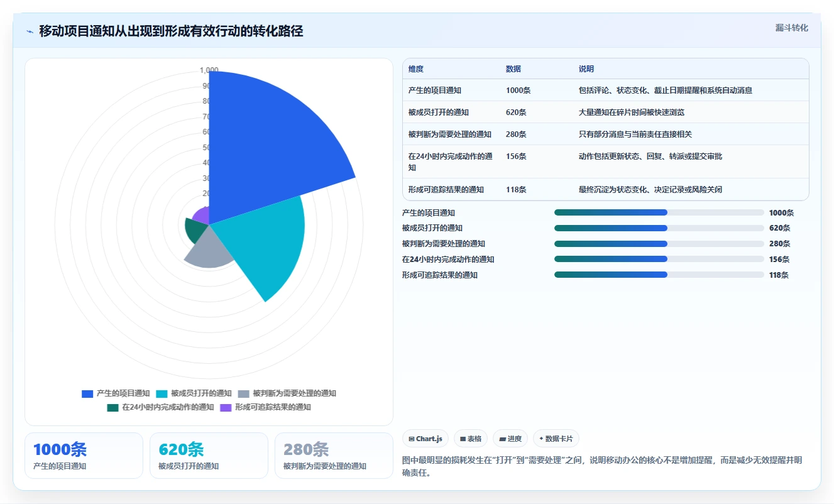The image size is (834, 504).
Task: Toggle the blue 产生的项目通知 legend swatch
Action: (87, 393)
